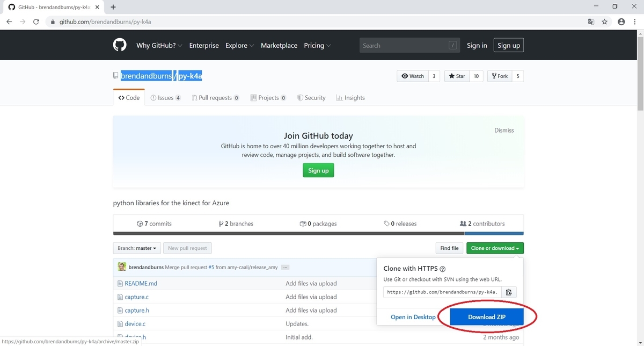Image resolution: width=644 pixels, height=346 pixels.
Task: Open forks count 5
Action: (518, 76)
